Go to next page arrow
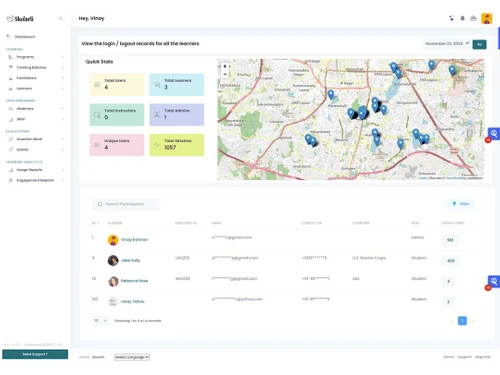The image size is (500, 375). (x=473, y=321)
